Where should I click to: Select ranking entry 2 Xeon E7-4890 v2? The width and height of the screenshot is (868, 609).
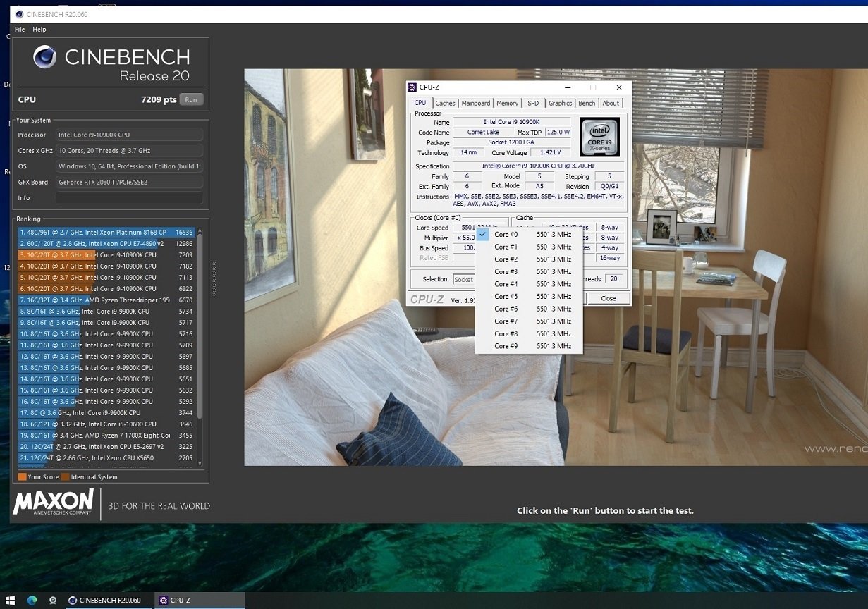(106, 243)
